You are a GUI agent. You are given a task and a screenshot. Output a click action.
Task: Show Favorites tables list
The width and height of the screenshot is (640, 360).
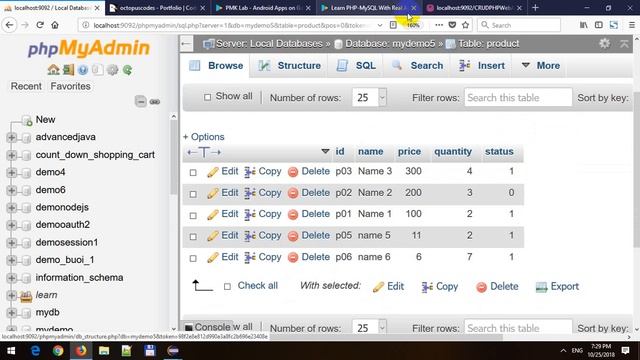click(x=71, y=86)
